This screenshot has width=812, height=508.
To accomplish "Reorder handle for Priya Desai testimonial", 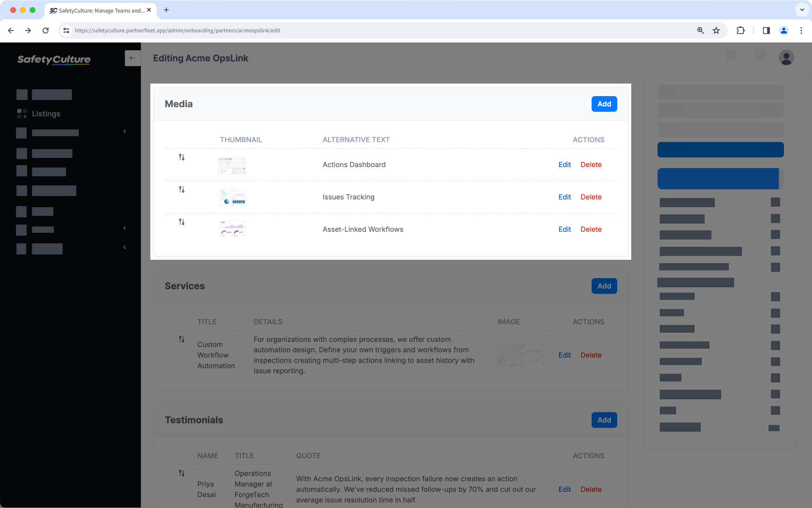I will coord(182,473).
